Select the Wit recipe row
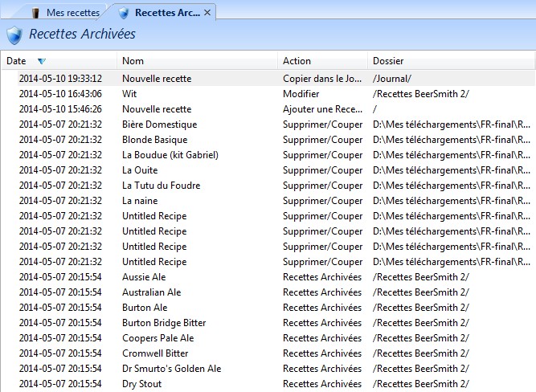This screenshot has height=392, width=536. (x=130, y=94)
